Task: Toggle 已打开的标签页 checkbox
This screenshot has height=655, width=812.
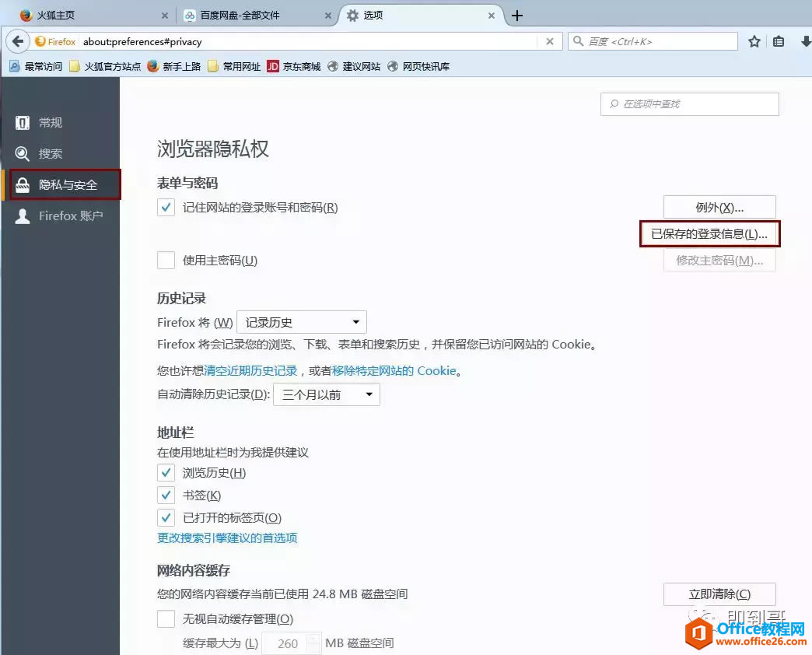Action: pyautogui.click(x=166, y=517)
